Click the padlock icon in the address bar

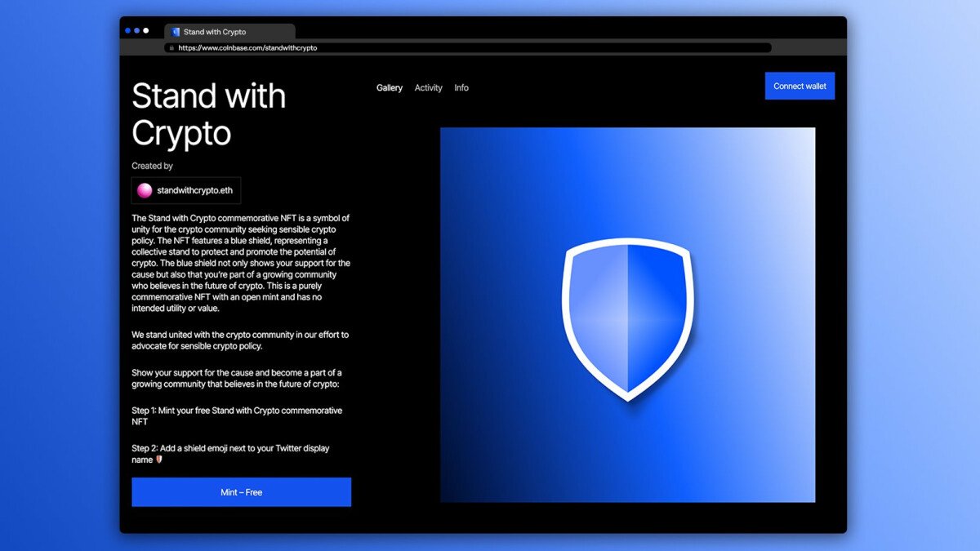coord(171,48)
